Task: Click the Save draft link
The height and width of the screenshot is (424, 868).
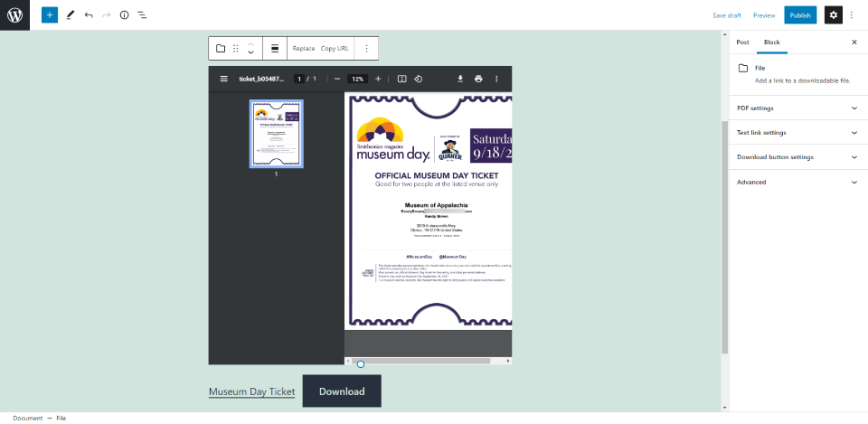Action: pos(726,15)
